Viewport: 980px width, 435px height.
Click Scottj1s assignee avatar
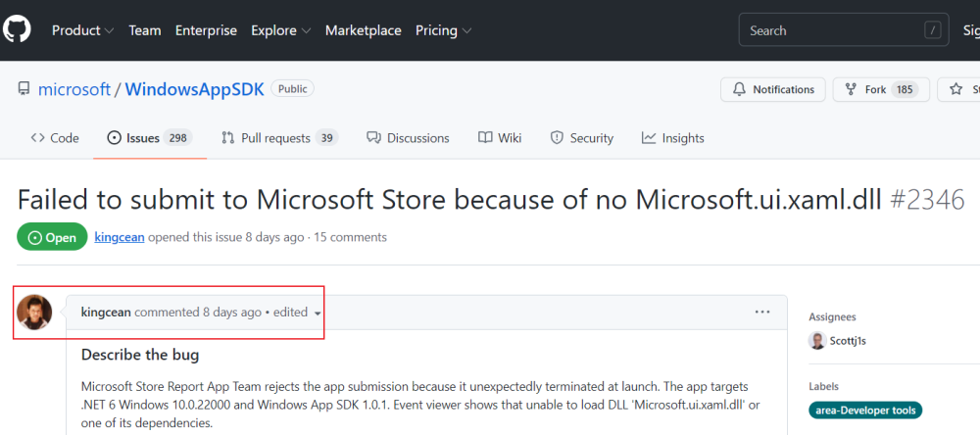(x=817, y=341)
